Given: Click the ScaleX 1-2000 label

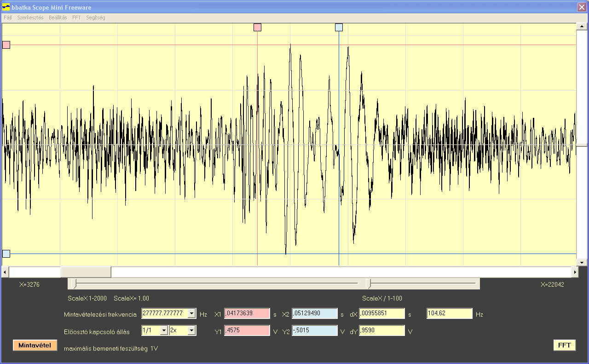Looking at the screenshot, I should click(x=87, y=298).
